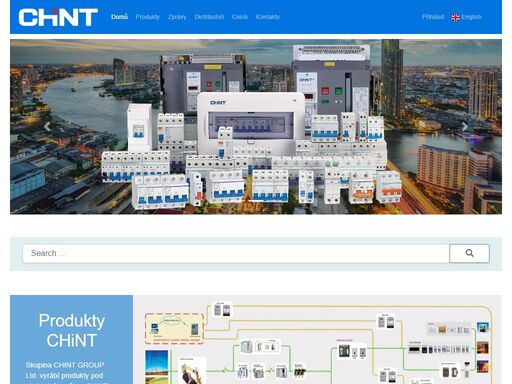Viewport: 512px width, 384px height.
Task: Select the dashed red network diagram box
Action: pos(174,328)
